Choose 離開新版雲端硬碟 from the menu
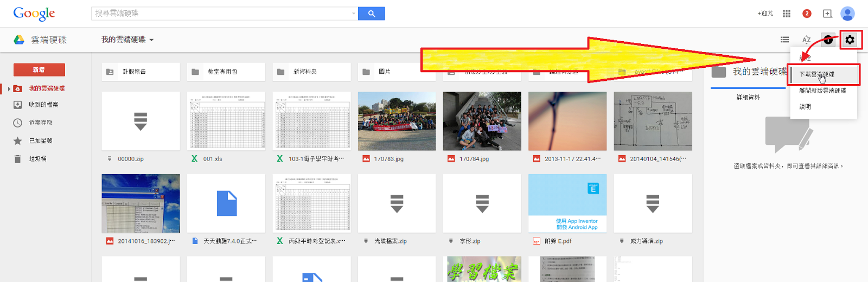868x282 pixels. [822, 91]
